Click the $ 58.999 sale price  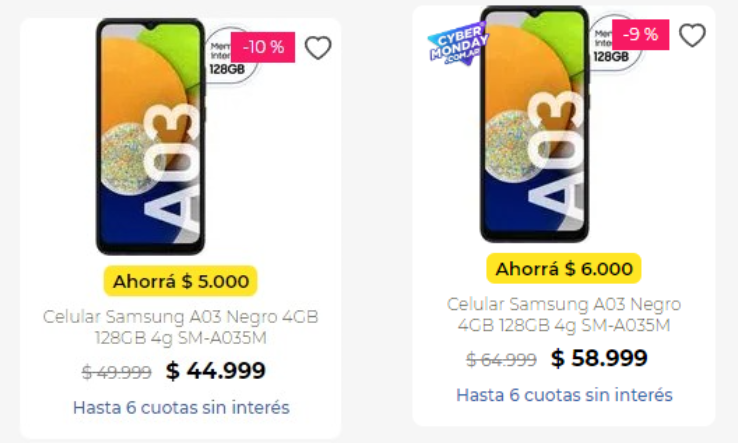(x=599, y=358)
